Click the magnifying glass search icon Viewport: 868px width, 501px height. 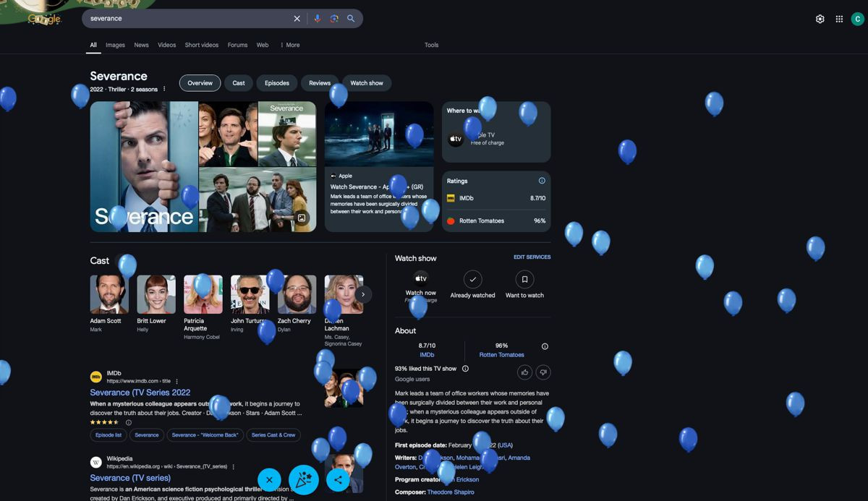point(351,19)
